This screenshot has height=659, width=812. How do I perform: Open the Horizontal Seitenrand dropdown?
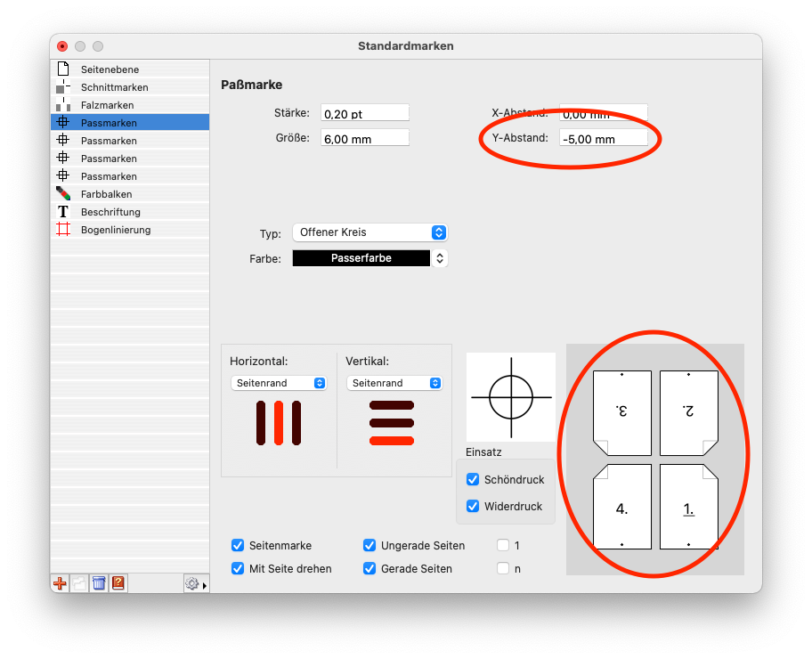point(279,383)
